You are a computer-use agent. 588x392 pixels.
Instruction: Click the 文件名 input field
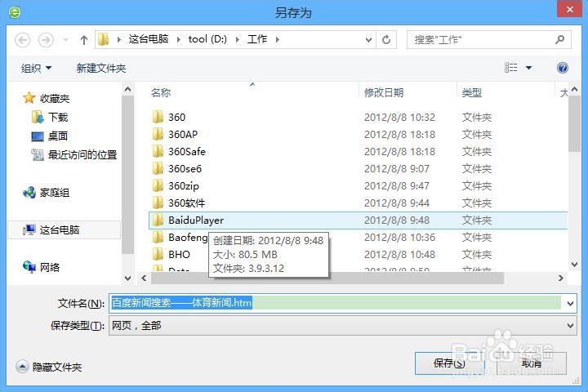click(x=336, y=303)
